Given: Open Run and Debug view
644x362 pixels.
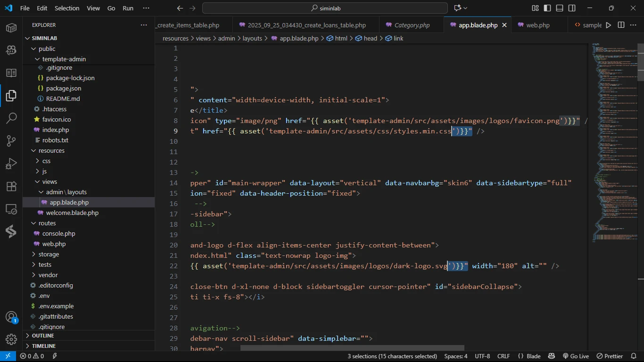Looking at the screenshot, I should tap(11, 164).
